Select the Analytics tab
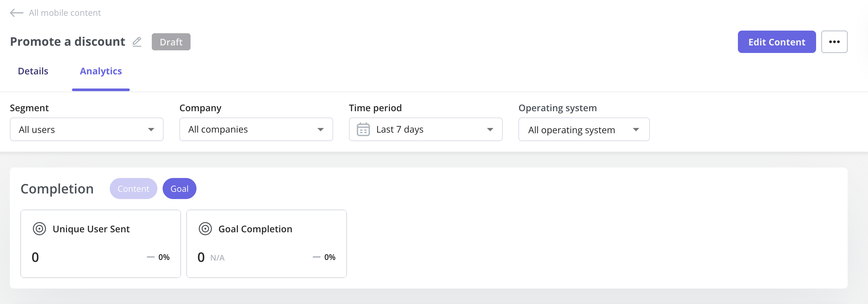Image resolution: width=868 pixels, height=304 pixels. pyautogui.click(x=101, y=71)
